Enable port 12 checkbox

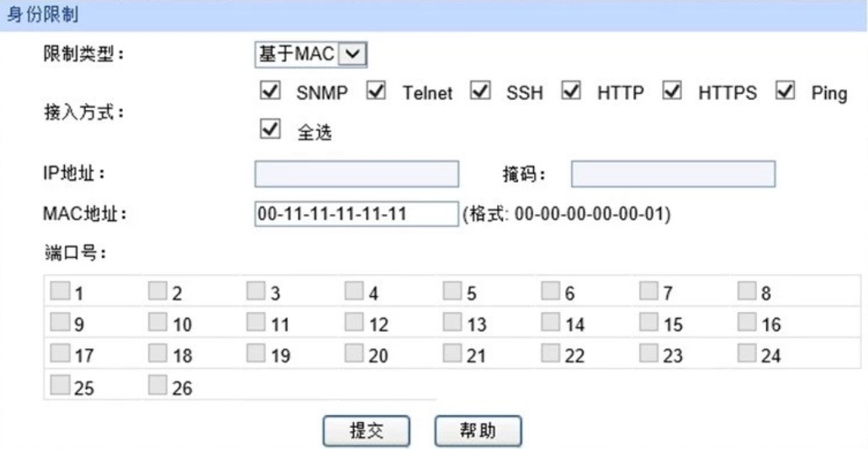[352, 320]
